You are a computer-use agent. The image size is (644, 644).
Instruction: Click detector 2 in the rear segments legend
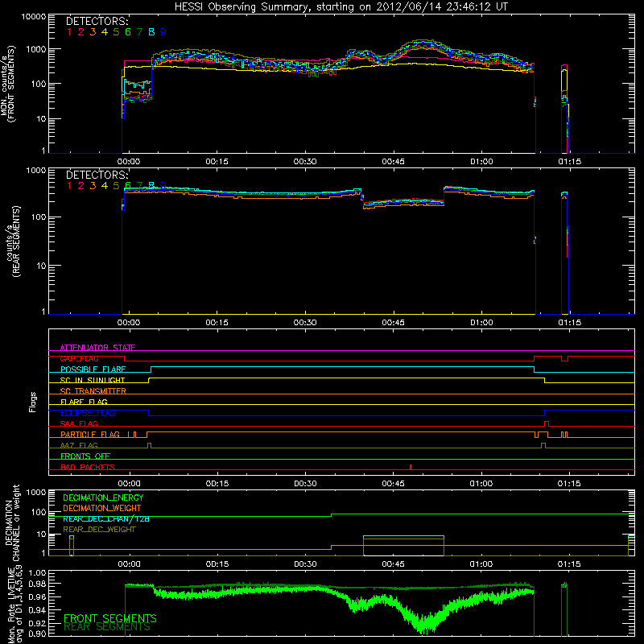coord(81,186)
